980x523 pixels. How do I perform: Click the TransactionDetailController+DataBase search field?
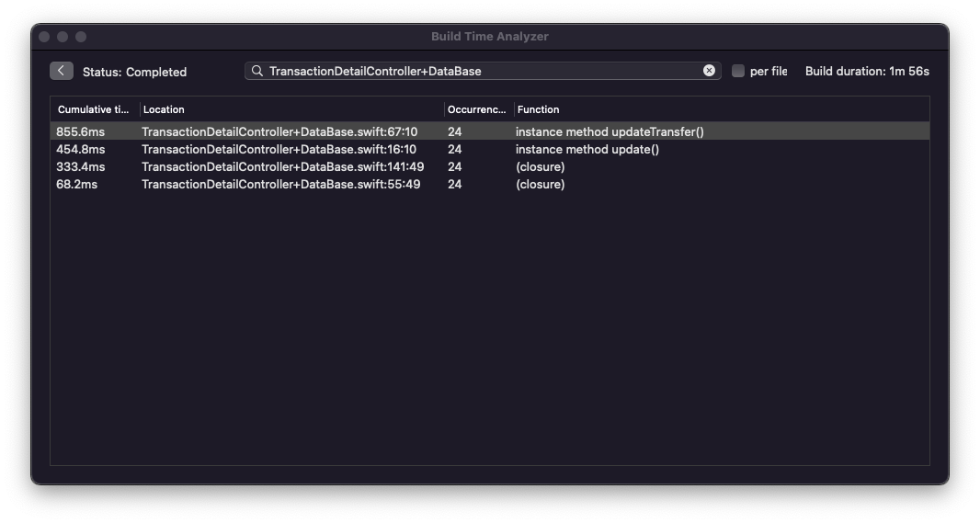click(x=483, y=71)
